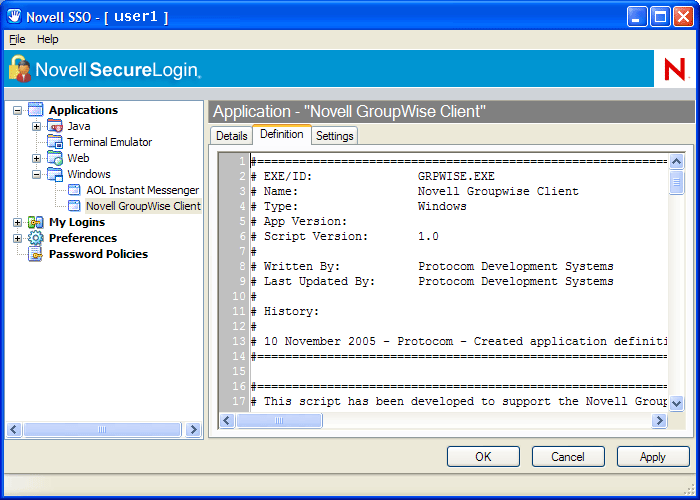The image size is (700, 500).
Task: Click the tree panel horizontal scrollbar thumb
Action: pos(102,429)
